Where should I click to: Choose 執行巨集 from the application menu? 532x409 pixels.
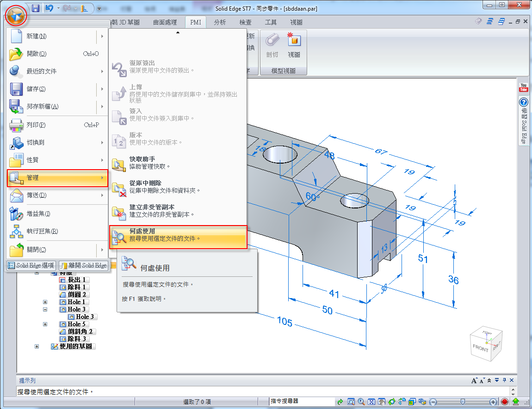tap(57, 232)
